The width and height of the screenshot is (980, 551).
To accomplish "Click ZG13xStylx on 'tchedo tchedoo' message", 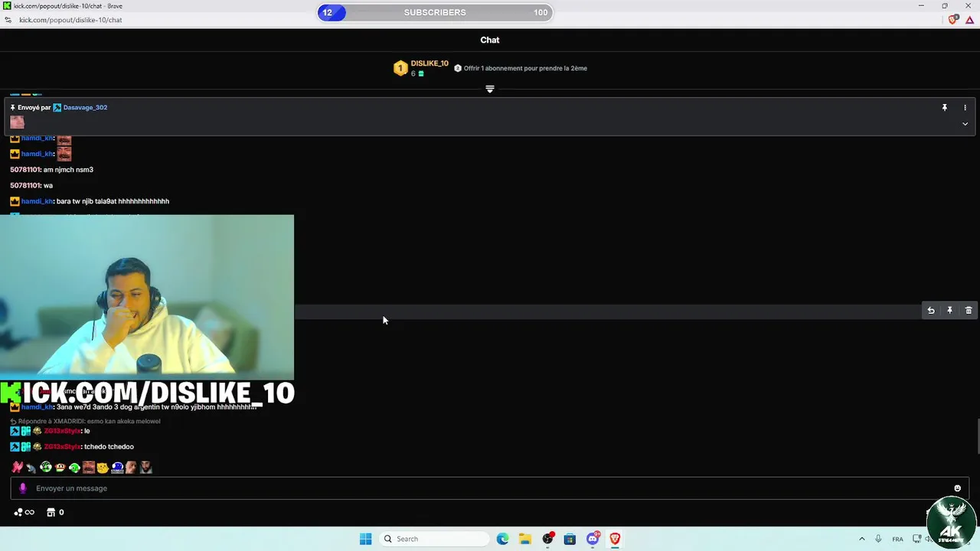I will click(62, 447).
